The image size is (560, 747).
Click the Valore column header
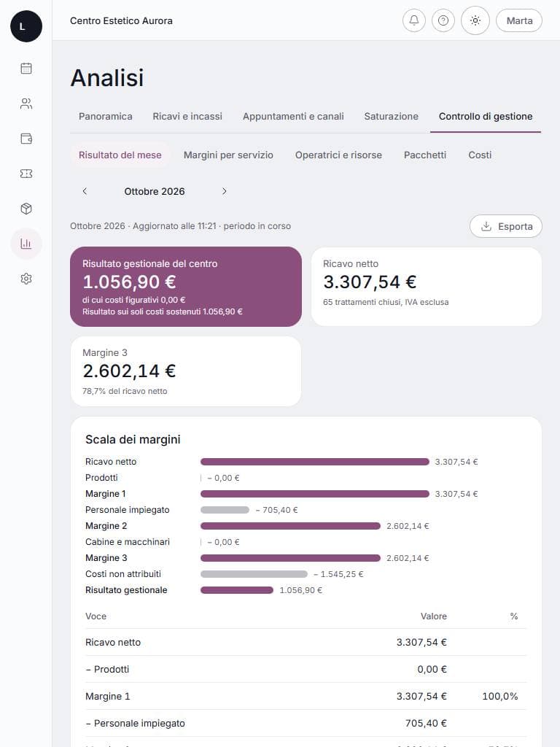(433, 616)
